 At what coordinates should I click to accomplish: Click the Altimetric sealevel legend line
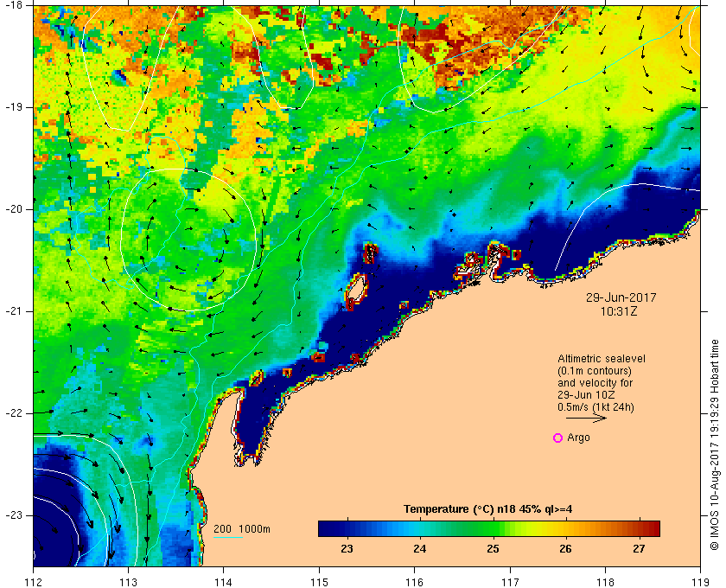[602, 359]
